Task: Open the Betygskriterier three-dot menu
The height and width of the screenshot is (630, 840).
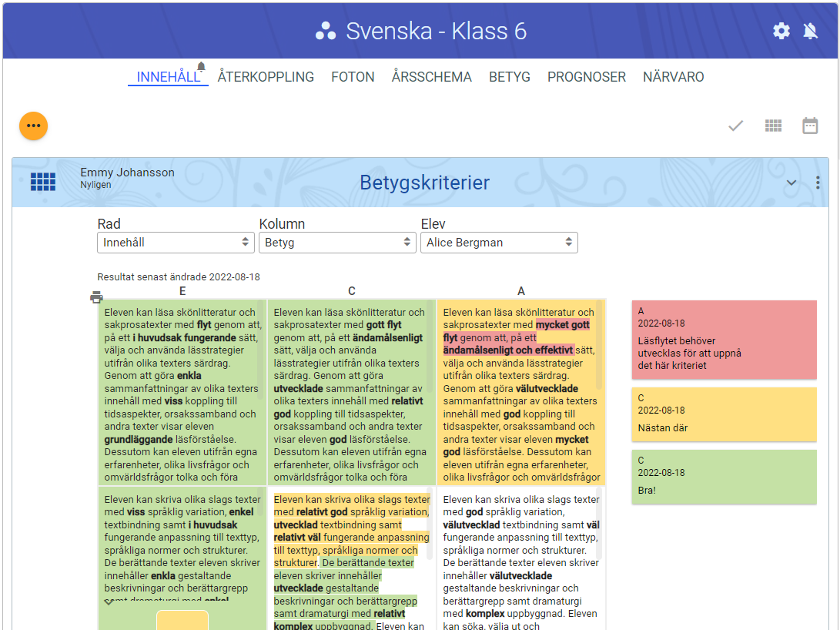Action: (x=818, y=183)
